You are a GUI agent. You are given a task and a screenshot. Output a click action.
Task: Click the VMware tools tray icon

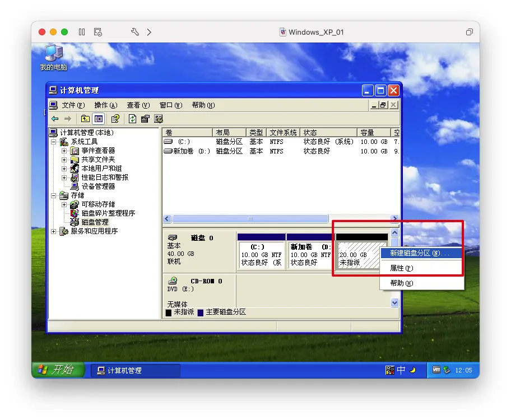click(436, 370)
